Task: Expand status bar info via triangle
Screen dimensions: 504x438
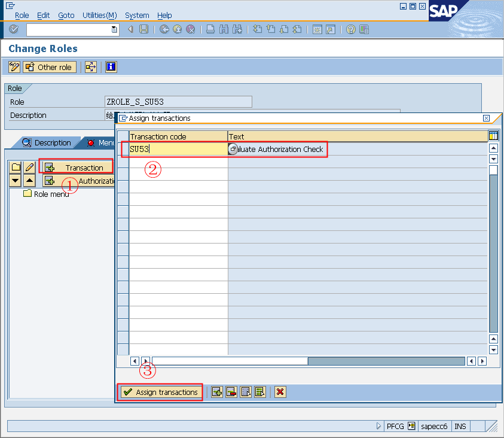Action: (378, 426)
